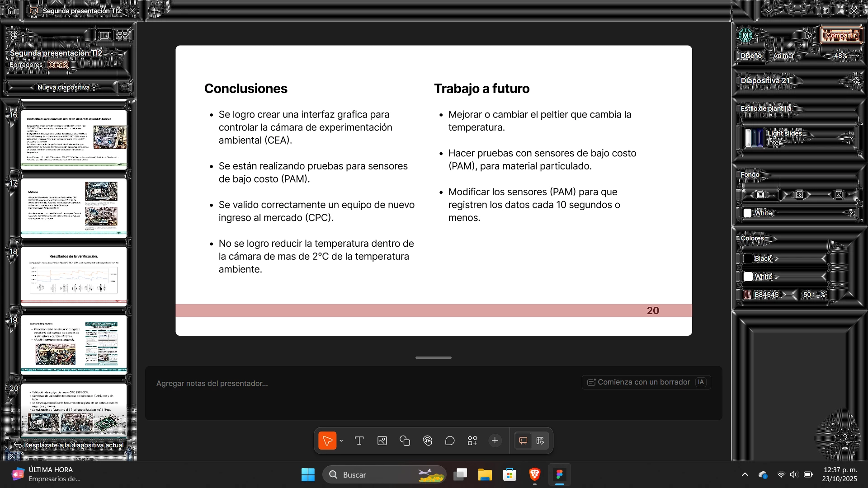The height and width of the screenshot is (488, 868).
Task: Open Light slides template style dropdown
Action: [x=799, y=138]
